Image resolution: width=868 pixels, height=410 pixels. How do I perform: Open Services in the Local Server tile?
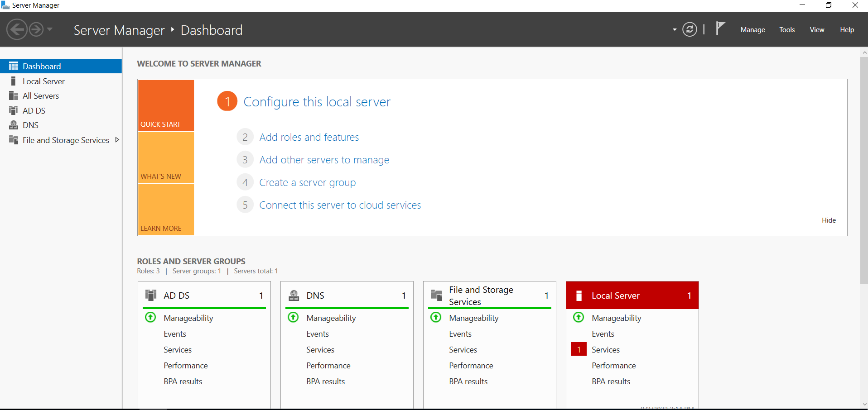[606, 350]
